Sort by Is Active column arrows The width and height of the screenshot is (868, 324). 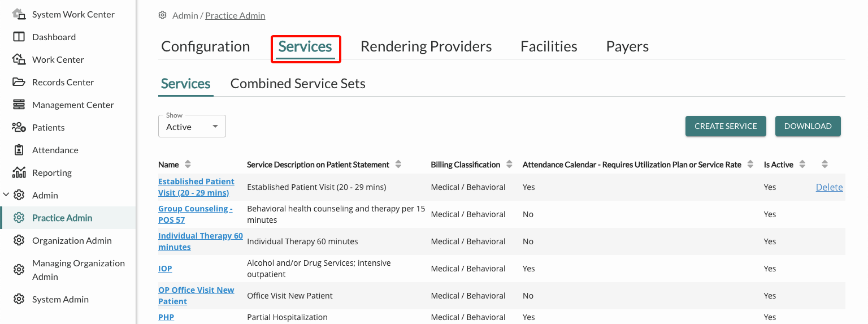pos(802,165)
